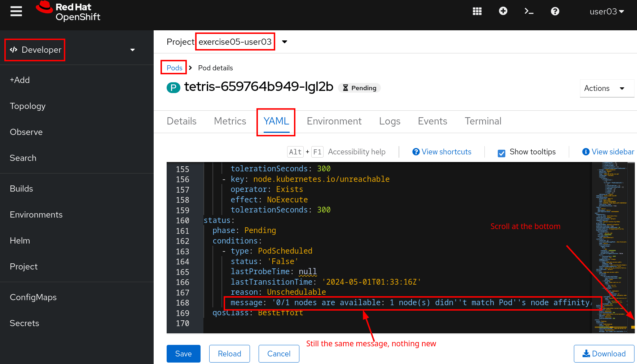This screenshot has height=364, width=637.
Task: Click the 'operator: Exists' line 157
Action: 267,189
